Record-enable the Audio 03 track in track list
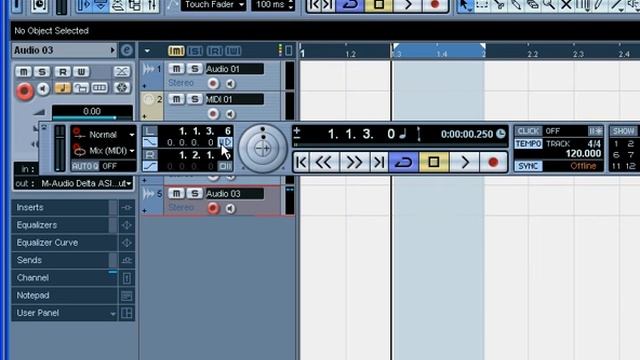 pos(213,209)
